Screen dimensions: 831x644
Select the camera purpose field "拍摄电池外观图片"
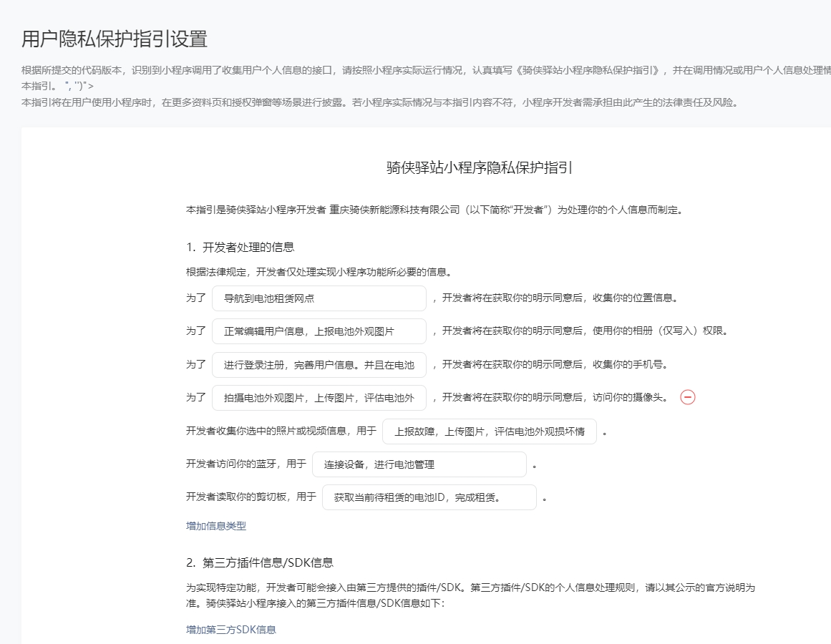pyautogui.click(x=319, y=398)
